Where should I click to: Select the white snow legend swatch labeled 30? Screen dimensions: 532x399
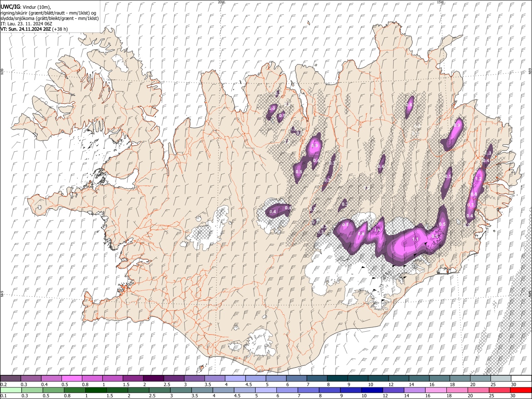tap(521, 379)
